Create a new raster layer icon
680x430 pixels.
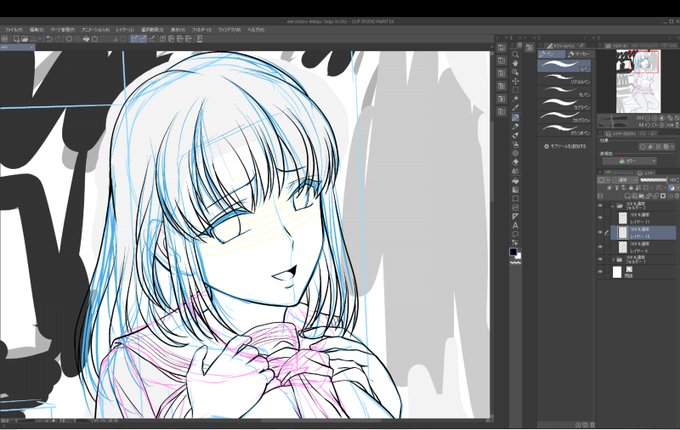(628, 196)
